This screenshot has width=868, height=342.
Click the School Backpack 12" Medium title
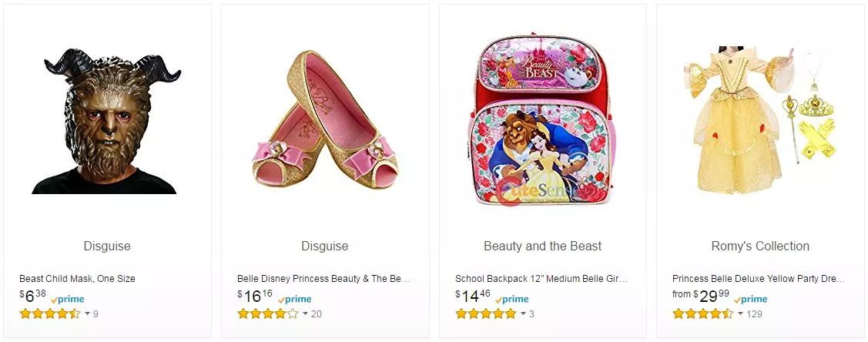click(541, 279)
